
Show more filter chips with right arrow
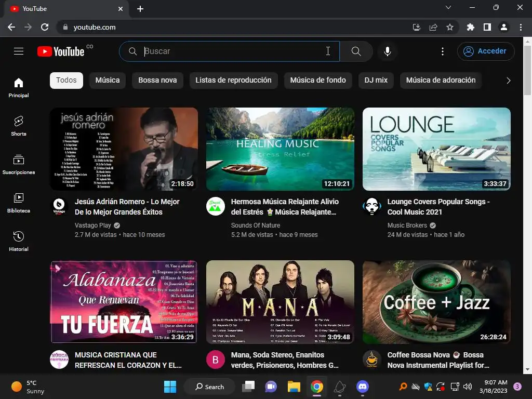pyautogui.click(x=508, y=81)
